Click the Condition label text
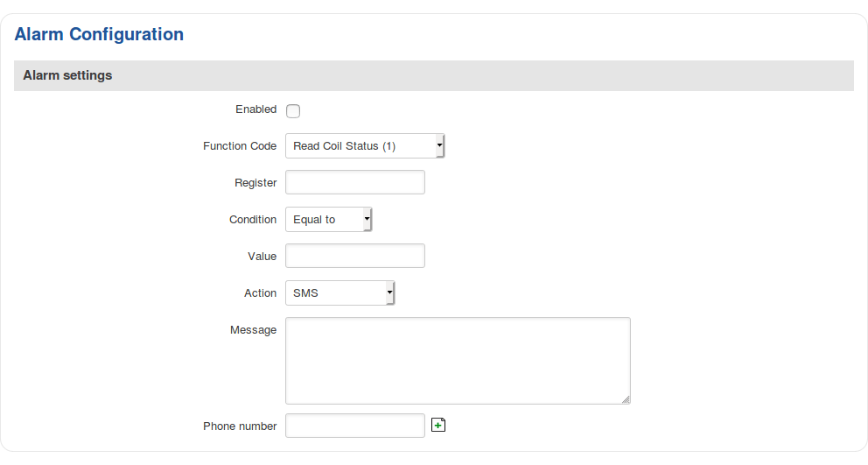 tap(253, 220)
